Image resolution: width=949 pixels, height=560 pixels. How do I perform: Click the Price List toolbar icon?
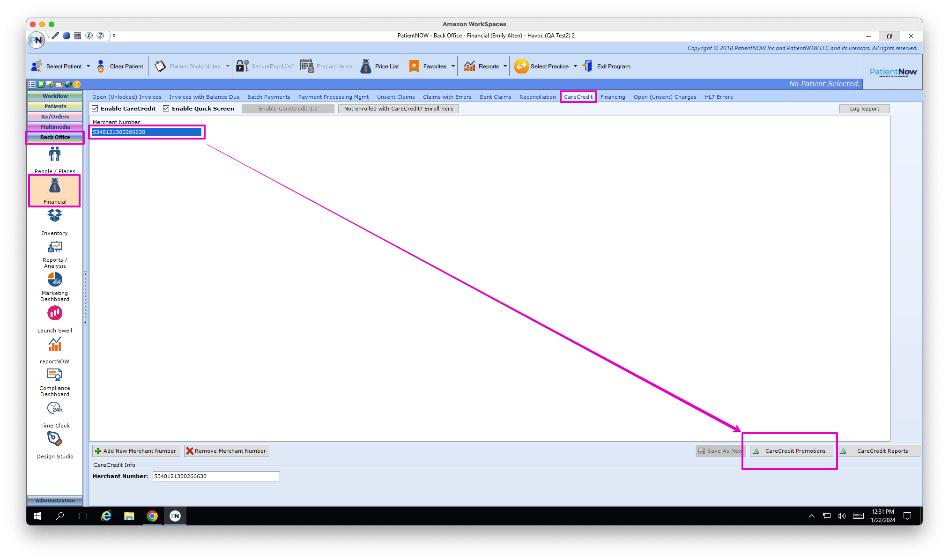[366, 66]
